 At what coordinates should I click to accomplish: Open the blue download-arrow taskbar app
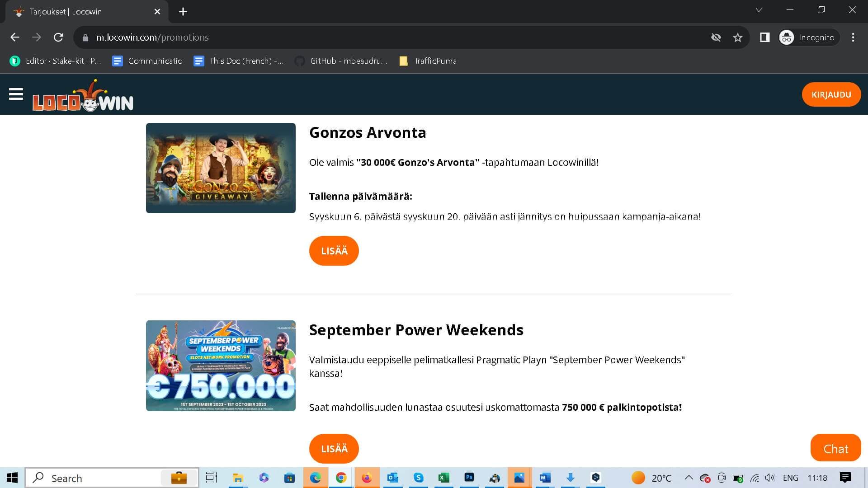point(570,478)
